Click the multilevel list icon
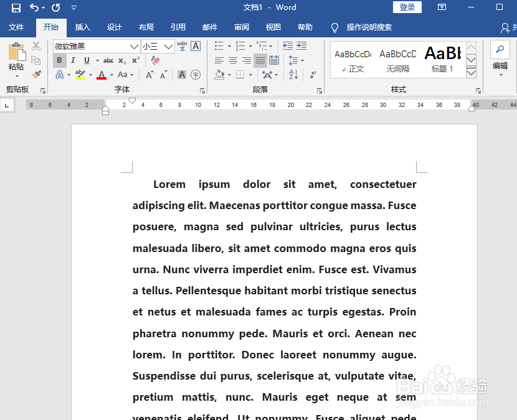Screen dimensions: 517x420 coord(262,46)
